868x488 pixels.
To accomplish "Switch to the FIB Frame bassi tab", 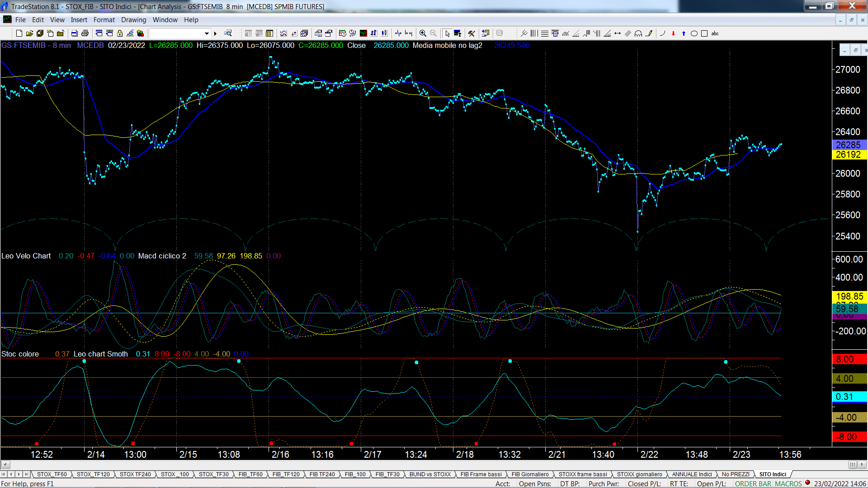I will [481, 474].
